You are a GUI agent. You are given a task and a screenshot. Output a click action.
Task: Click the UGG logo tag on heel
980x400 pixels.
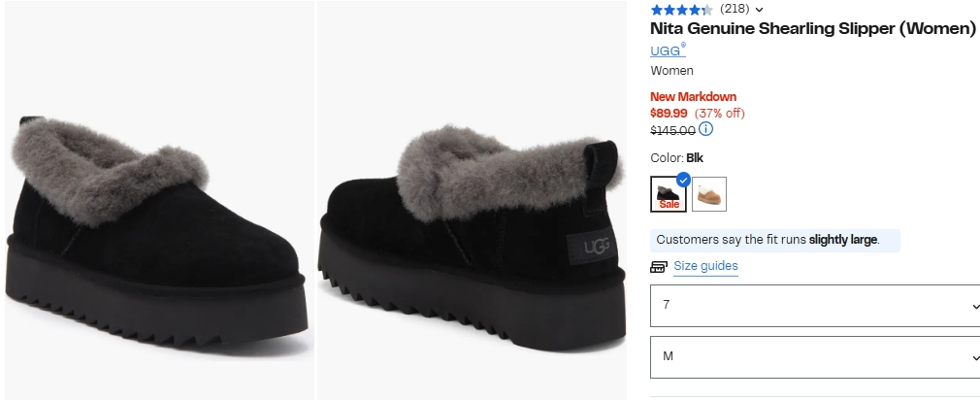tap(597, 247)
